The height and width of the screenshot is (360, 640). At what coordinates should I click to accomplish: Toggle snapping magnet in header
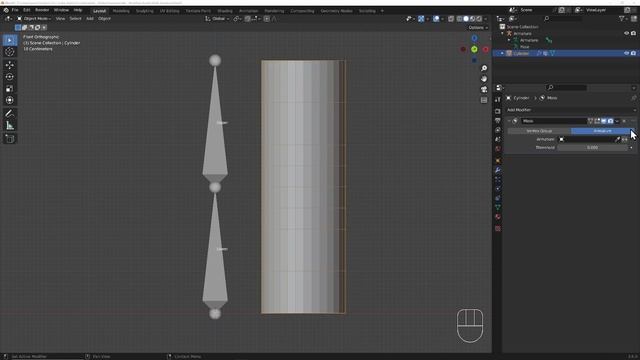pos(247,19)
